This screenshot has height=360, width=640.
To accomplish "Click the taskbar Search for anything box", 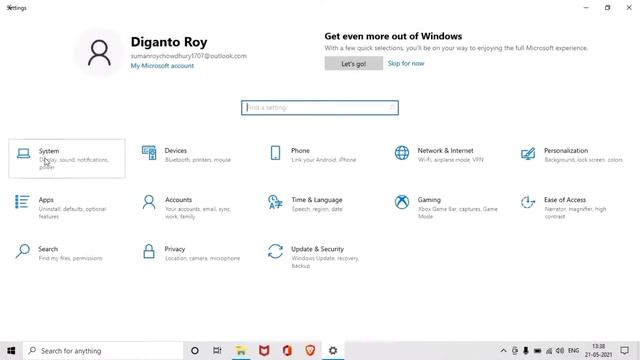I will coord(103,351).
